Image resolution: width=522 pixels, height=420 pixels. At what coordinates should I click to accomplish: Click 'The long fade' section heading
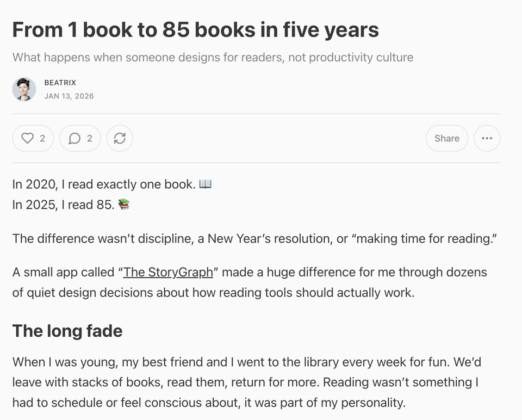(x=67, y=331)
